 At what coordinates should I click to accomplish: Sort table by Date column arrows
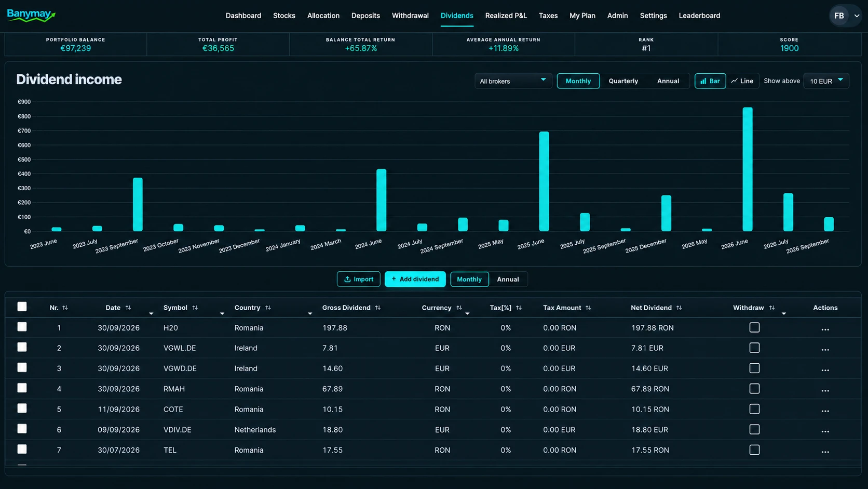[x=128, y=308]
